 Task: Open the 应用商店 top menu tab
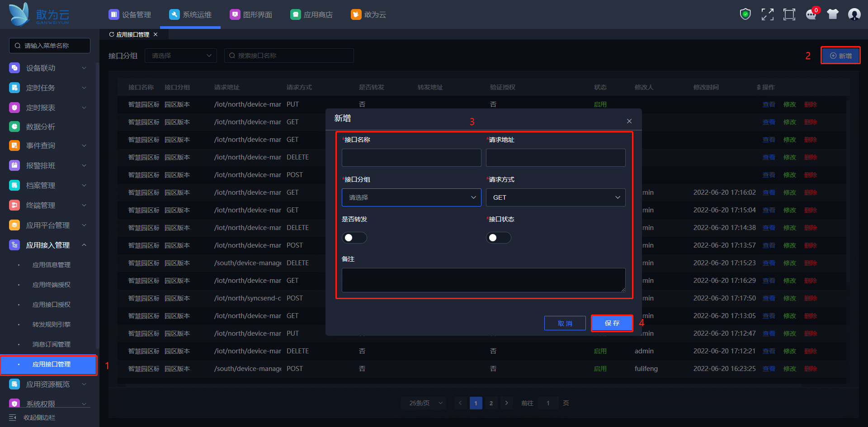click(x=311, y=14)
